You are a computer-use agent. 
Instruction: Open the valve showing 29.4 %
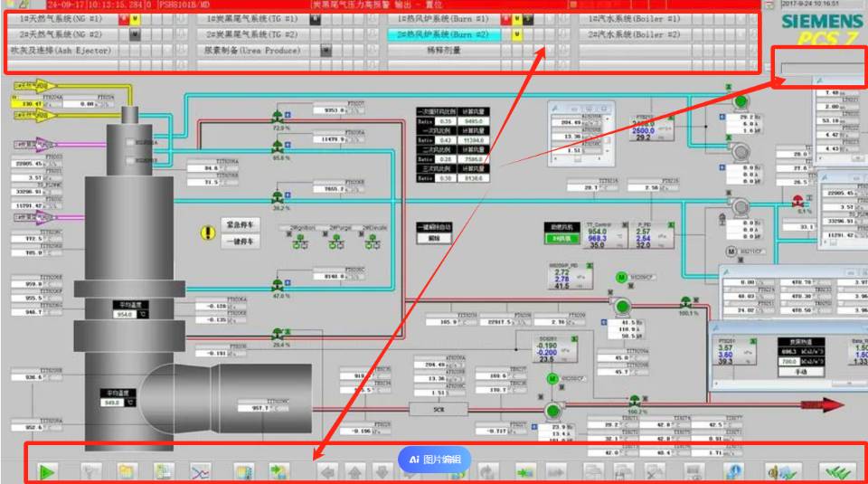278,334
